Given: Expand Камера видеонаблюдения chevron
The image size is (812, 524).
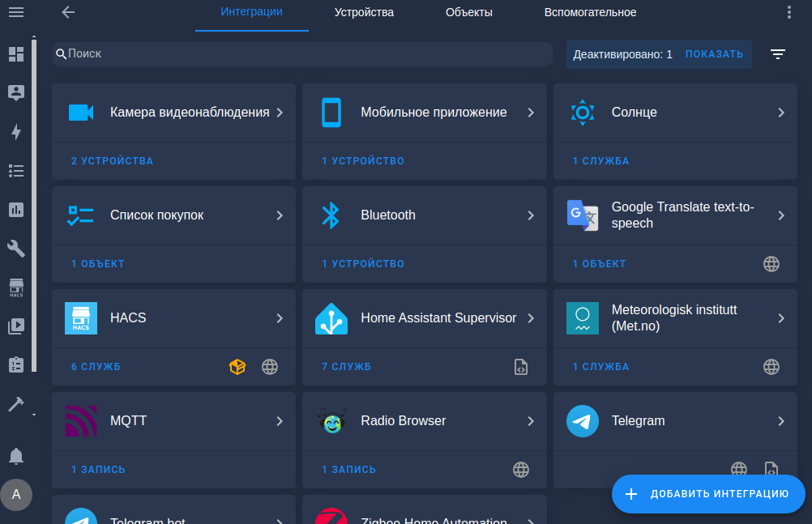Looking at the screenshot, I should tap(280, 113).
